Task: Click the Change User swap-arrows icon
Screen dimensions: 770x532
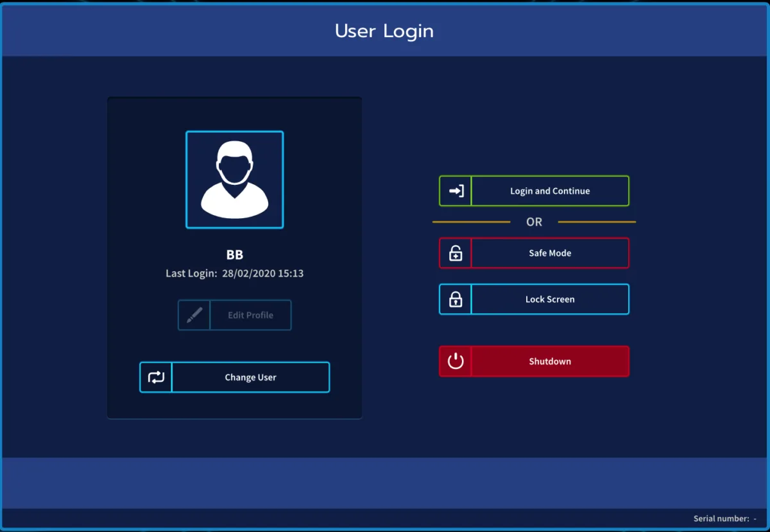Action: click(156, 377)
